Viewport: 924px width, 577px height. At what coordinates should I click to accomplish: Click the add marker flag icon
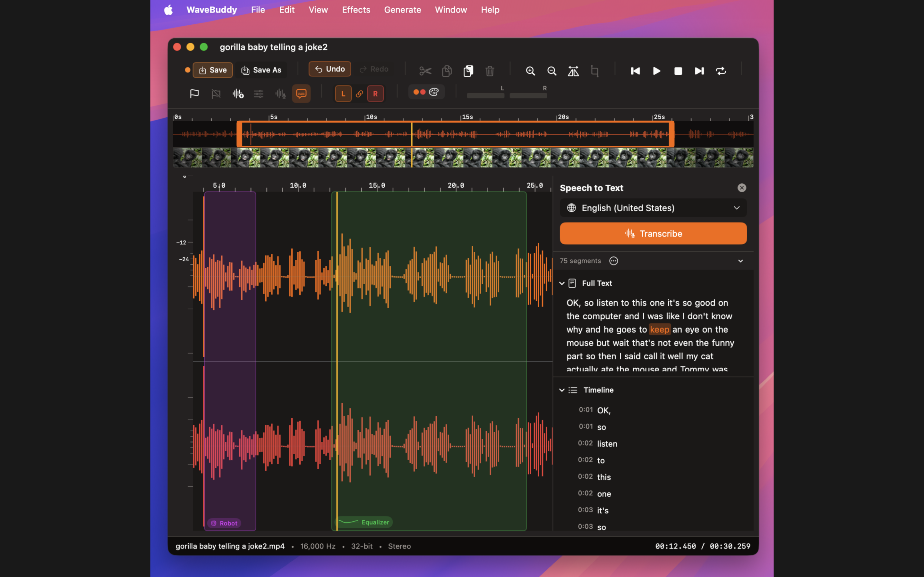[x=194, y=94]
